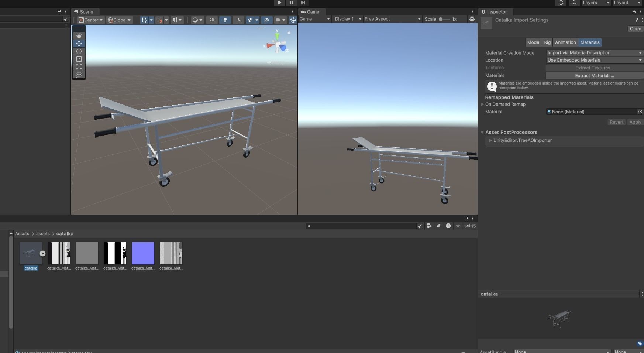Open the Display 1 dropdown
Viewport: 644px width, 353px height.
pyautogui.click(x=348, y=19)
